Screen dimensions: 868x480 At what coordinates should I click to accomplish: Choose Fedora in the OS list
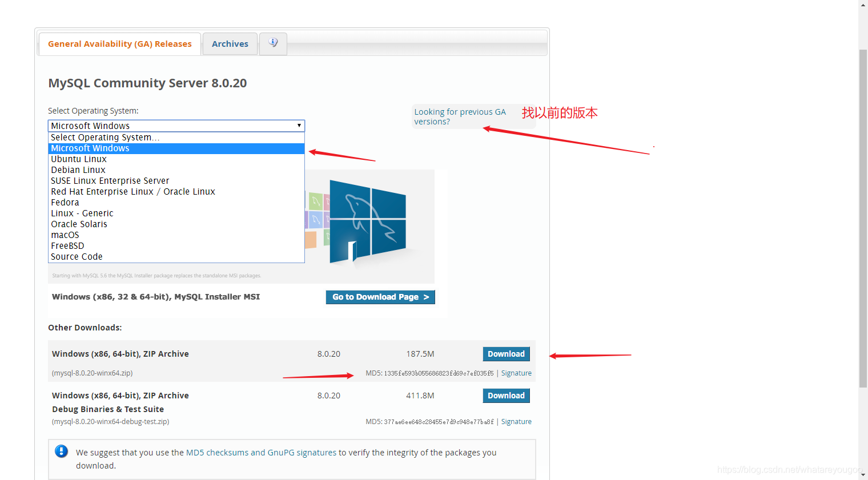pos(176,203)
